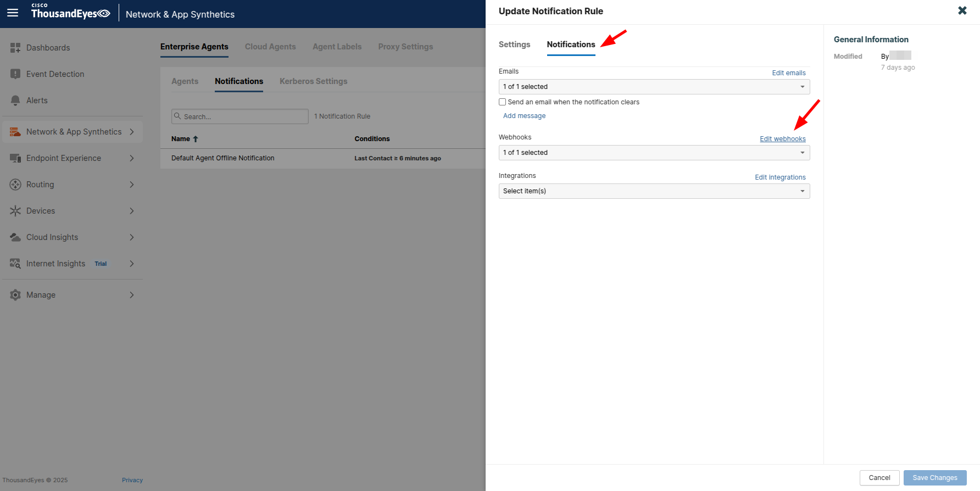Expand the Routing menu chevron
The image size is (980, 491).
(132, 185)
